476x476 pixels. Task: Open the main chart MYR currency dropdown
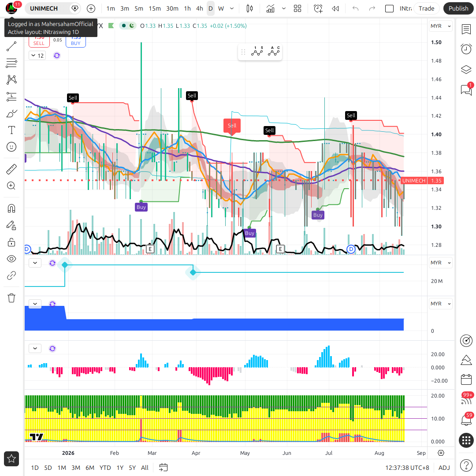pyautogui.click(x=440, y=26)
